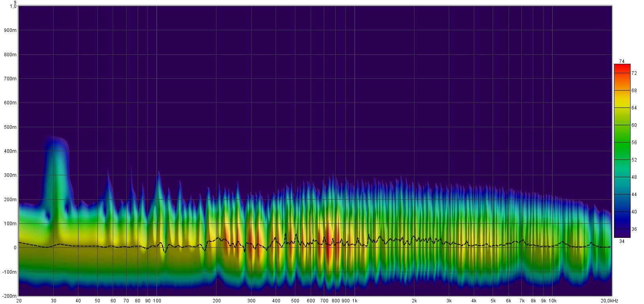Select the 44 label on the color scale
This screenshot has width=644, height=304.
coord(634,195)
